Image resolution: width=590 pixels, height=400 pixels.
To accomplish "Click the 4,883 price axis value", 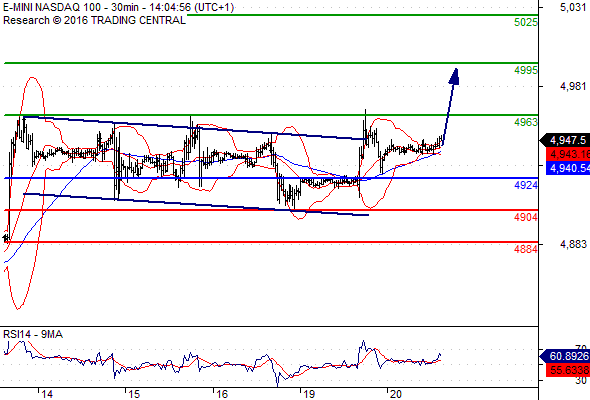I will pyautogui.click(x=573, y=245).
